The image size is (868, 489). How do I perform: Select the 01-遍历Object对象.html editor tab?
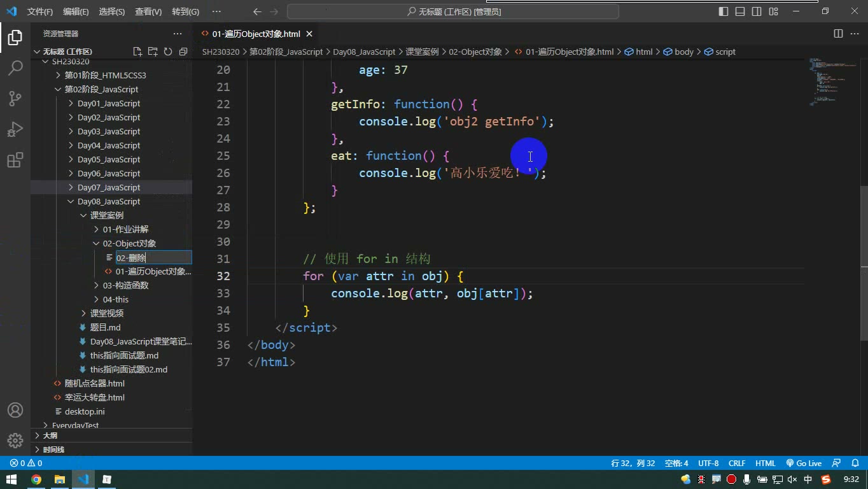(x=256, y=34)
